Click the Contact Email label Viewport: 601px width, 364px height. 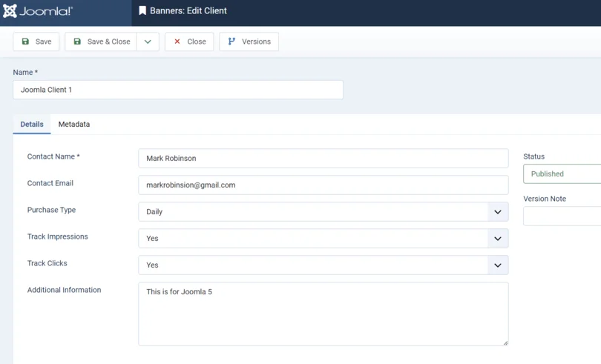[x=50, y=183]
